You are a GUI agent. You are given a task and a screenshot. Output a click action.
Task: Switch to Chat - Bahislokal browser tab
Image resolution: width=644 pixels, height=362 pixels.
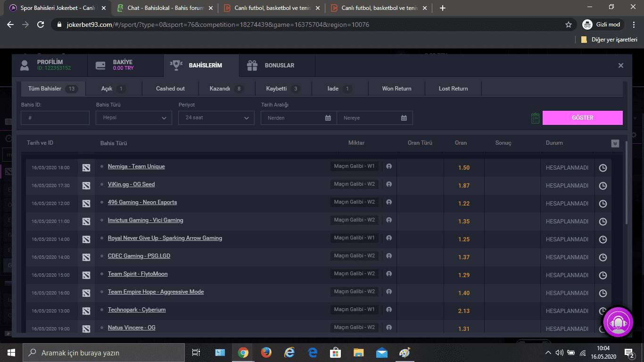[165, 8]
